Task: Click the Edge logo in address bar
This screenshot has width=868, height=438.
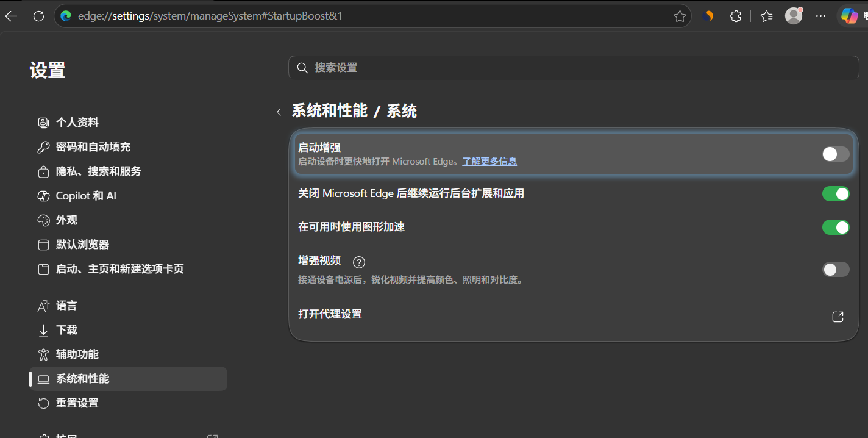Action: [x=66, y=16]
